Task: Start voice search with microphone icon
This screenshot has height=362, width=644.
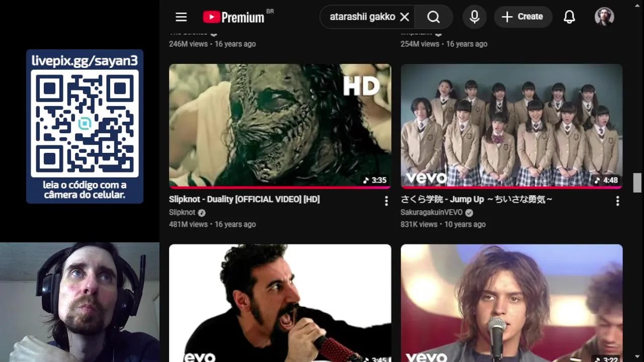Action: tap(474, 17)
